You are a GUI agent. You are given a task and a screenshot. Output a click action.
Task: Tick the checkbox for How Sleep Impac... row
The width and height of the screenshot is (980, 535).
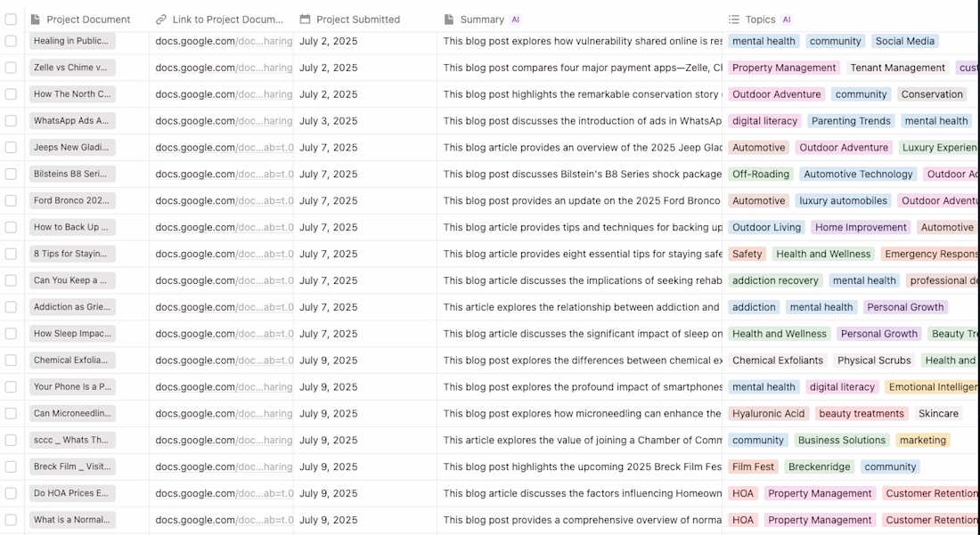(11, 334)
